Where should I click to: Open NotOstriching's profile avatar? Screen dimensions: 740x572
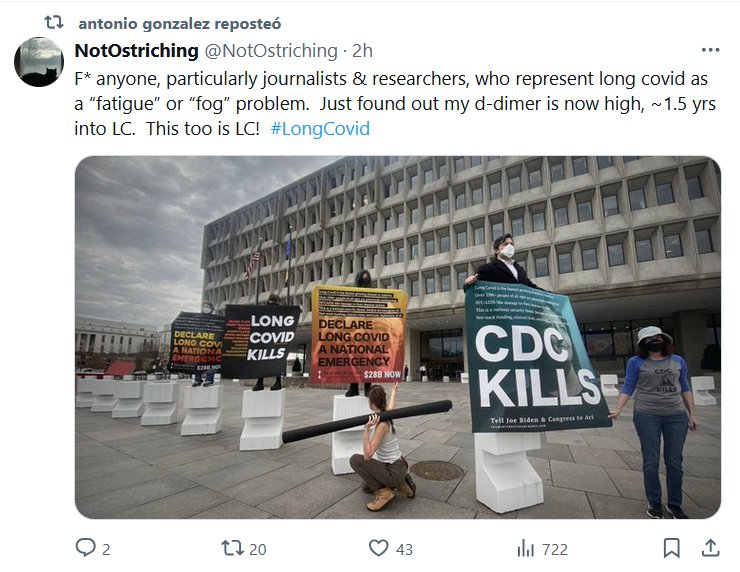click(39, 62)
